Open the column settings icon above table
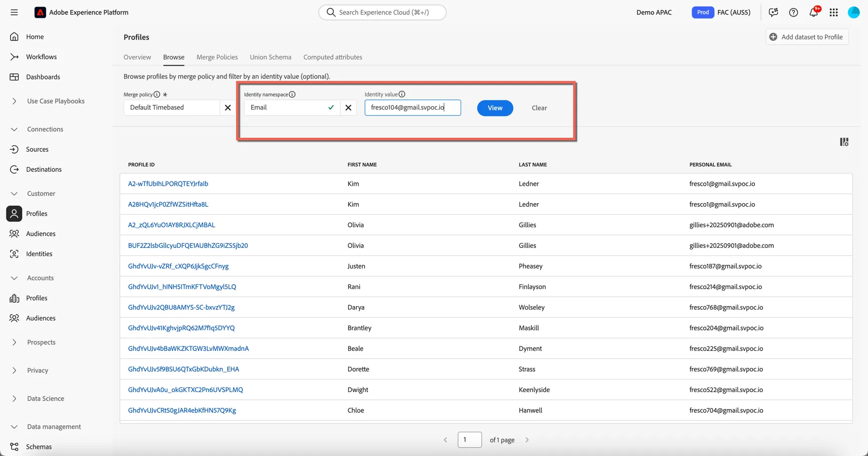The height and width of the screenshot is (456, 868). (x=844, y=142)
